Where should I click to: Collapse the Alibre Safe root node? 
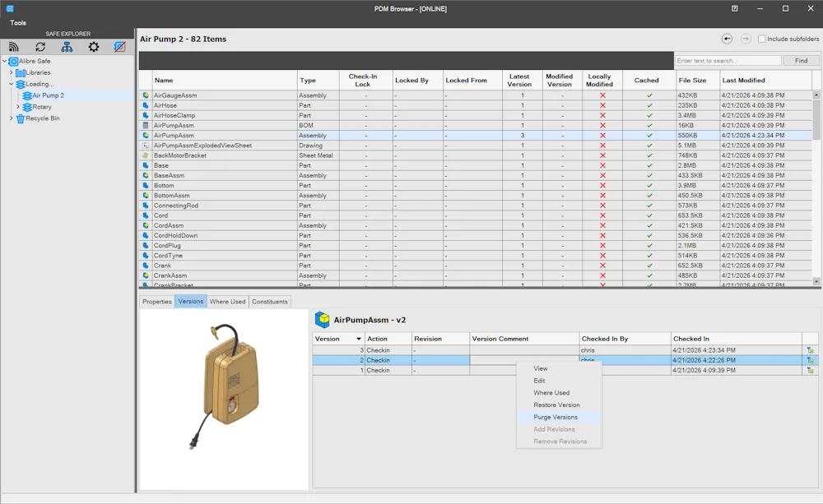5,62
